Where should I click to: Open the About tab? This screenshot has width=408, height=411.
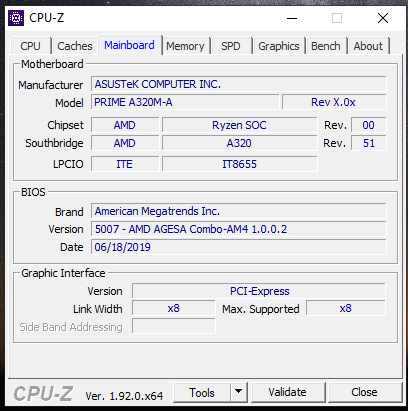368,46
